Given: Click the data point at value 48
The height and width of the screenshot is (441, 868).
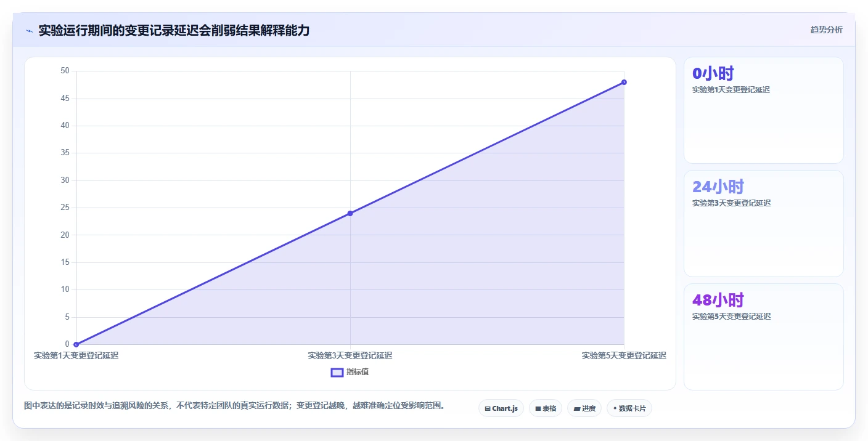Looking at the screenshot, I should [624, 82].
